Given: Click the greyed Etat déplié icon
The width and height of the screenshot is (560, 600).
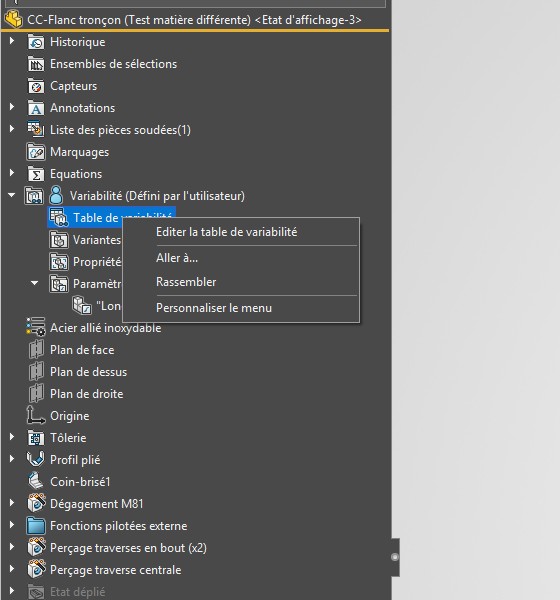Looking at the screenshot, I should 36,592.
